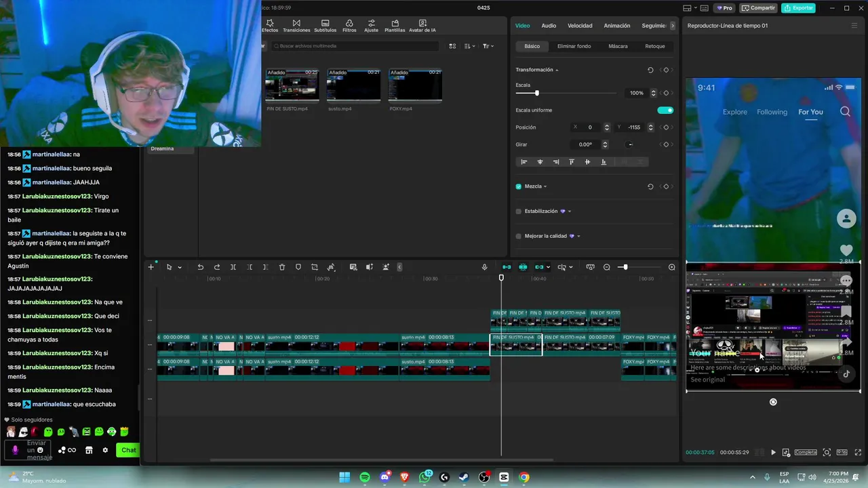Enable the Estabilización checkbox
This screenshot has height=488, width=868.
(x=519, y=211)
